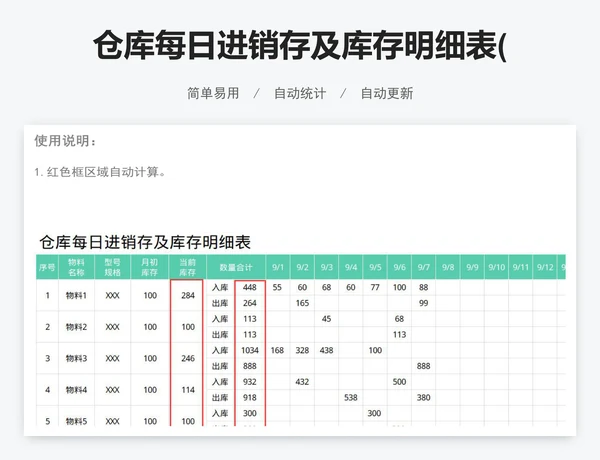This screenshot has width=600, height=460.
Task: Select the 9/6 date column header
Action: pyautogui.click(x=399, y=267)
